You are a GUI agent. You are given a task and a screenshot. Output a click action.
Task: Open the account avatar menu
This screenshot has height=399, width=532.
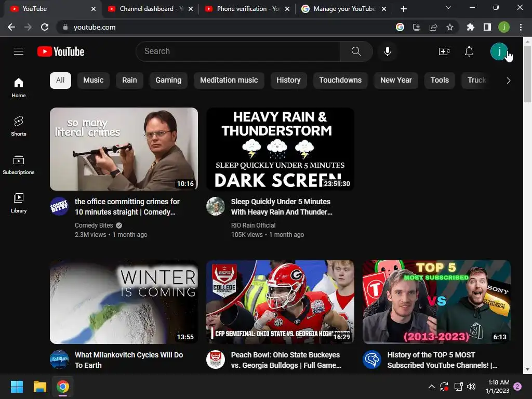point(499,51)
